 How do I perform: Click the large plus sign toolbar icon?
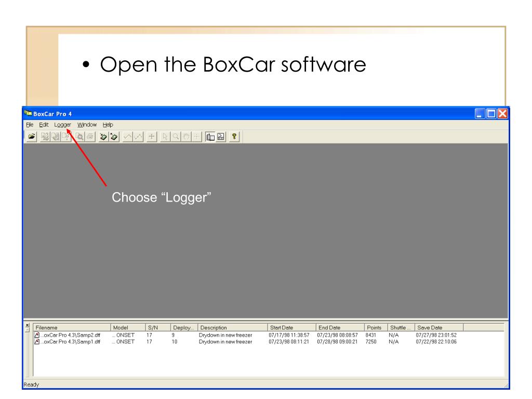[x=152, y=137]
